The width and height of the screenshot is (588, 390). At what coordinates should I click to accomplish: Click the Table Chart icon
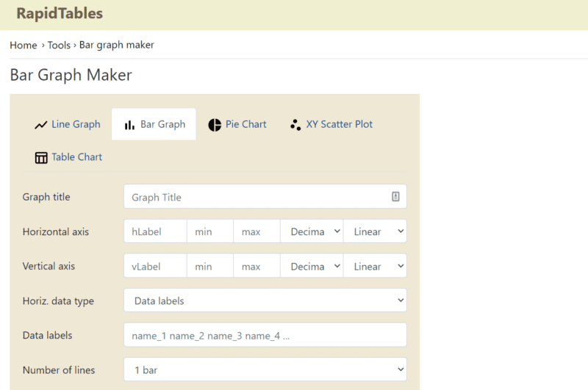click(x=41, y=157)
